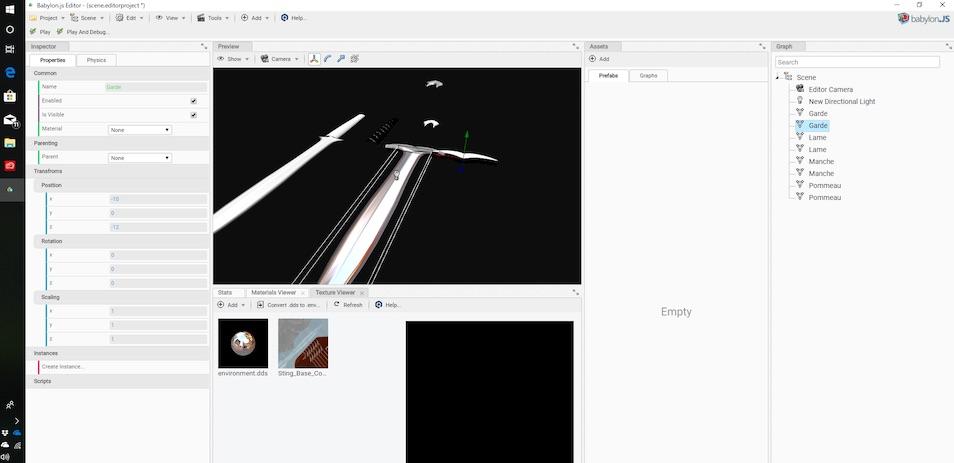The image size is (954, 463).
Task: Open the Preview Camera dropdown
Action: [x=279, y=59]
